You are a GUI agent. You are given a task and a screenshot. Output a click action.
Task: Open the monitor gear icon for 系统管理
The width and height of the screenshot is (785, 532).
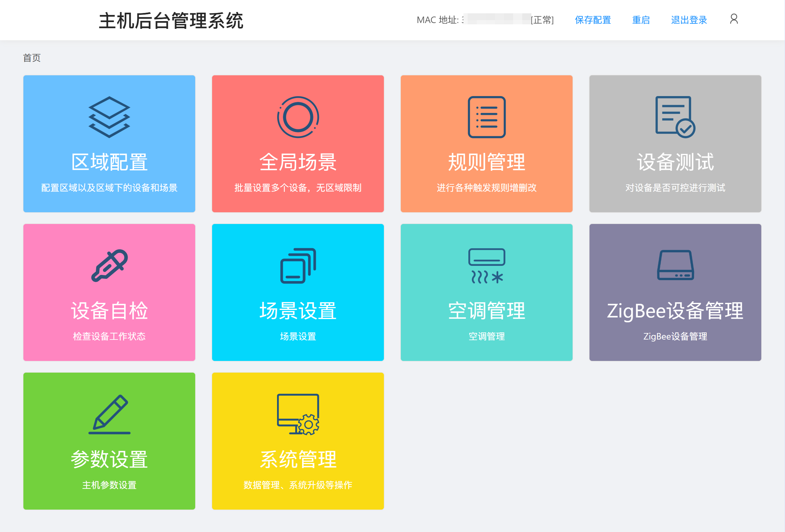tap(298, 414)
